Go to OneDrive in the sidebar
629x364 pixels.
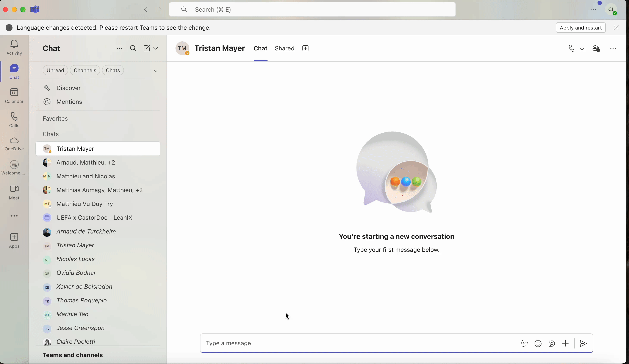tap(14, 141)
